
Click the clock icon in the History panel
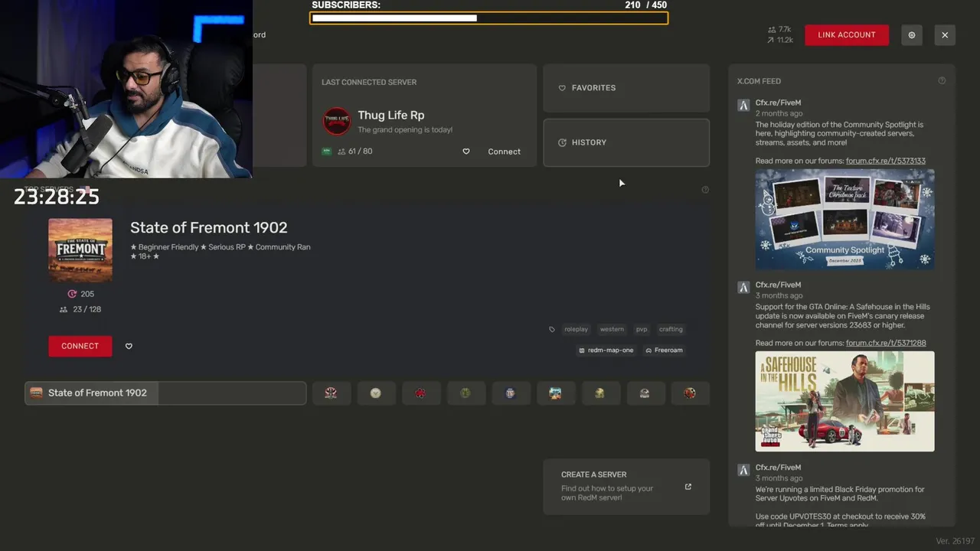562,142
